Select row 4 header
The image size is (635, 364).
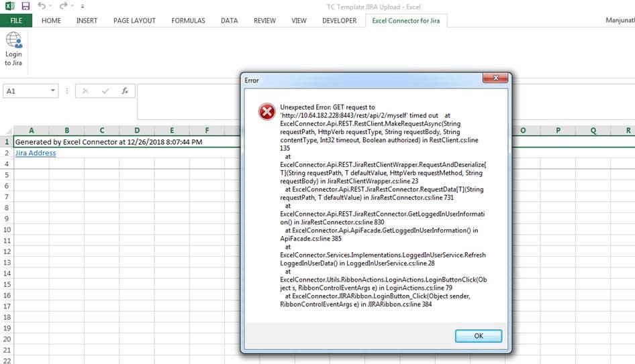tap(7, 164)
